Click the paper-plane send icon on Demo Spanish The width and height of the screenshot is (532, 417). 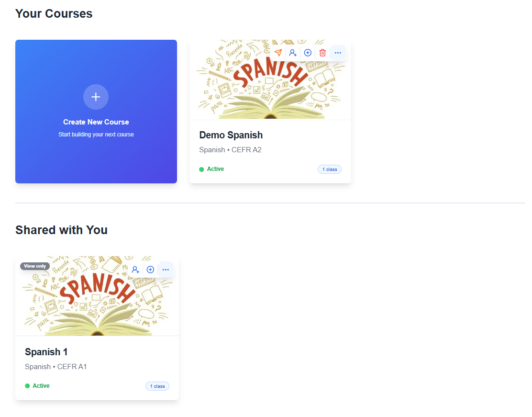click(x=278, y=53)
